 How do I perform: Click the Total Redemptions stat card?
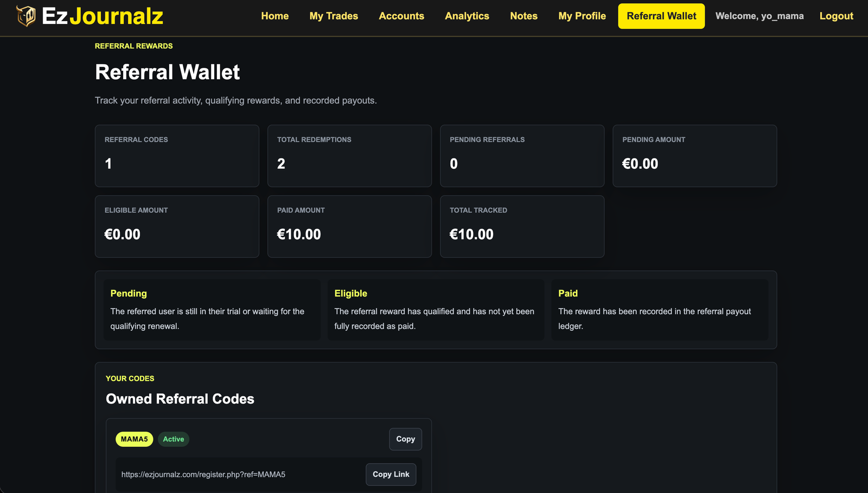(349, 156)
